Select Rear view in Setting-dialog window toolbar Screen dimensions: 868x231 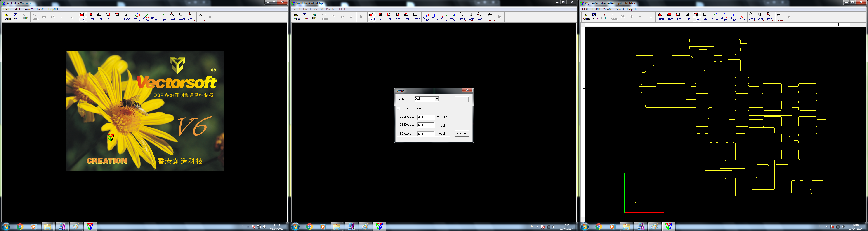coord(381,16)
